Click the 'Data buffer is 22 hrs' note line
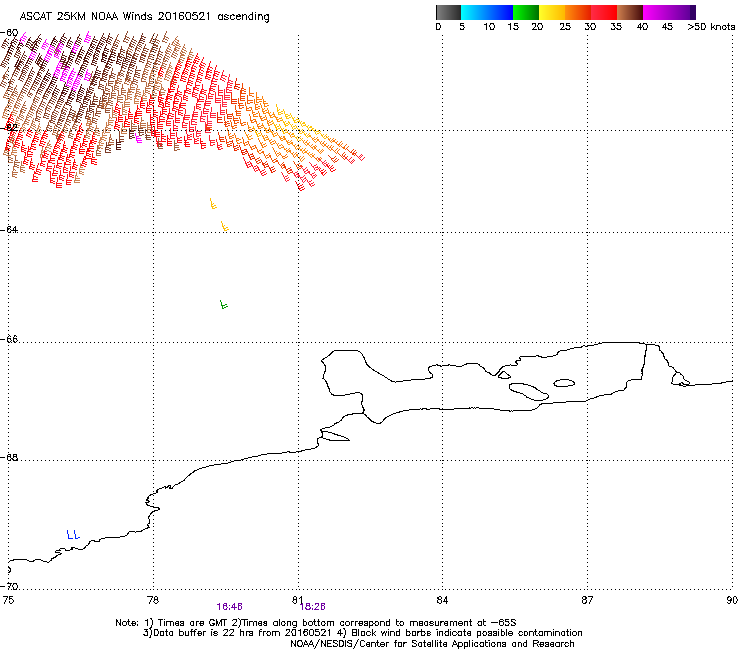The width and height of the screenshot is (740, 650). point(362,633)
